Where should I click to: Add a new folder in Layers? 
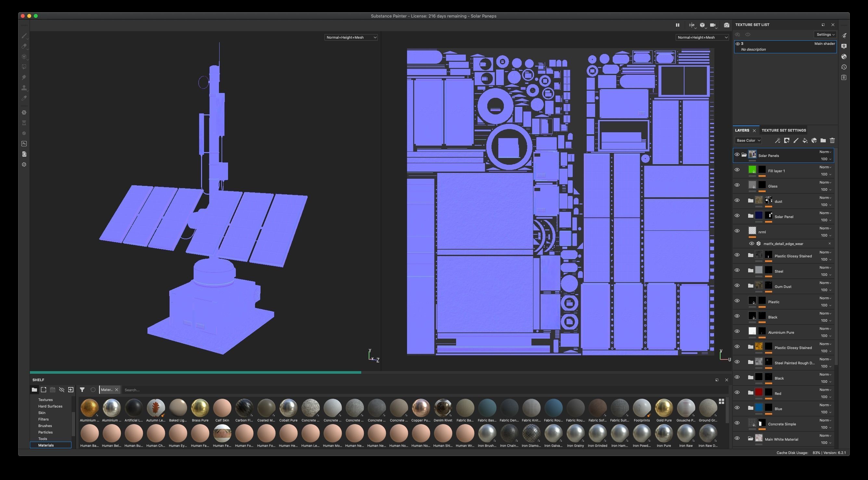pos(823,141)
